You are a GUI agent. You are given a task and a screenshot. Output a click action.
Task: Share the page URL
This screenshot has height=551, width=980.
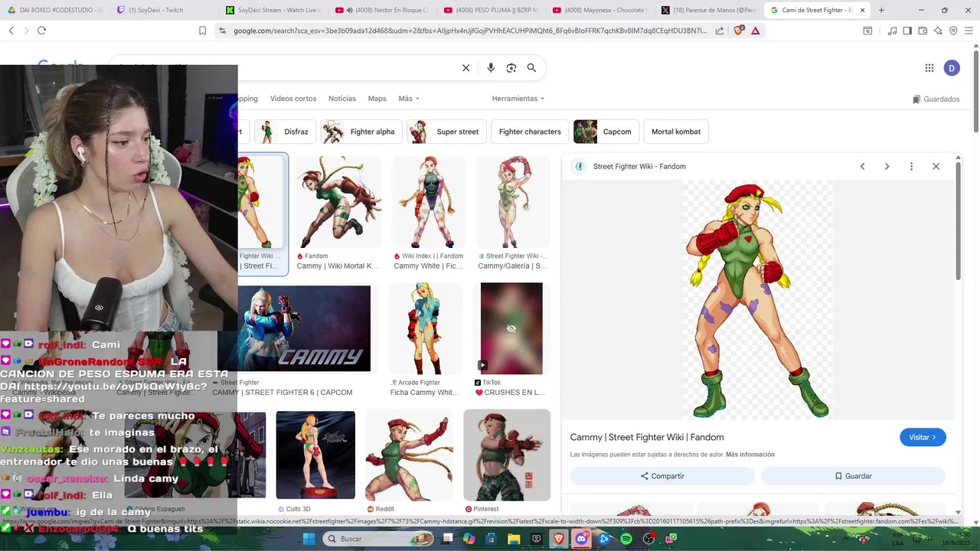click(720, 31)
